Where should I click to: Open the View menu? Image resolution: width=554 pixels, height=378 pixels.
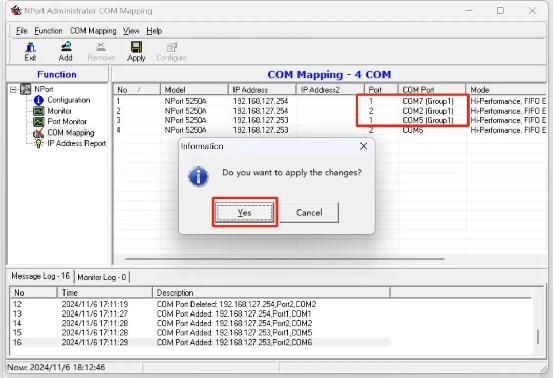[131, 31]
